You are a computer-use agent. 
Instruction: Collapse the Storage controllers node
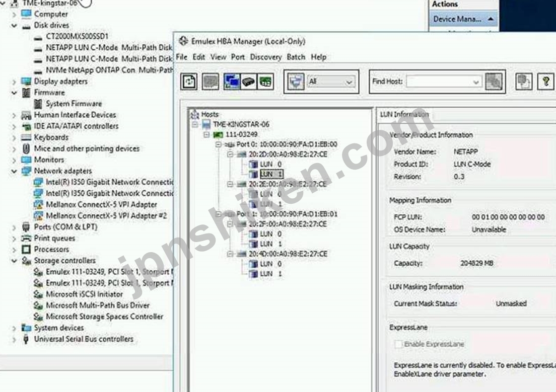[14, 261]
